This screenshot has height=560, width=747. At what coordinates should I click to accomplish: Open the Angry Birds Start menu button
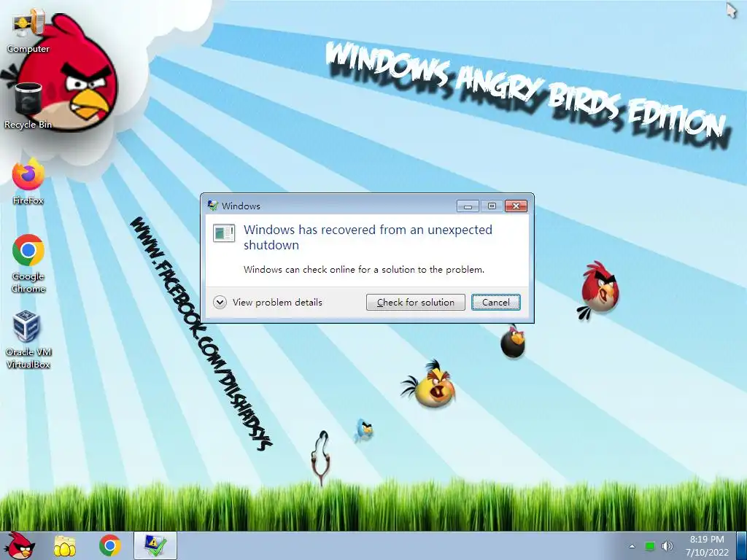(x=19, y=545)
